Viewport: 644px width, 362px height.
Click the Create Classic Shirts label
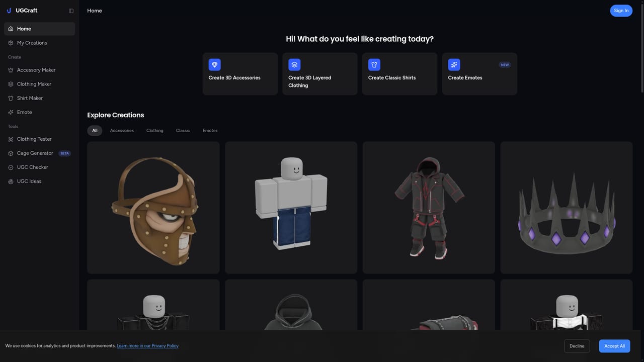click(392, 78)
